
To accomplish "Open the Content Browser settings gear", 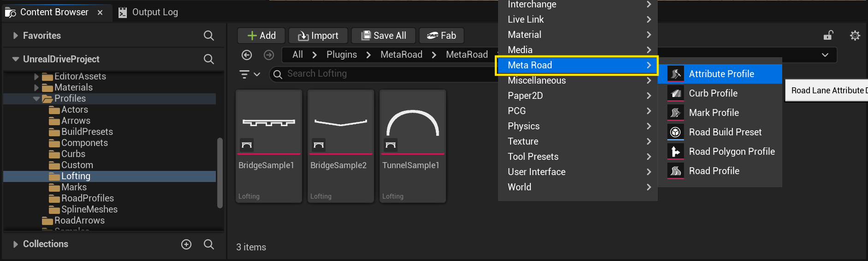I will [x=855, y=36].
